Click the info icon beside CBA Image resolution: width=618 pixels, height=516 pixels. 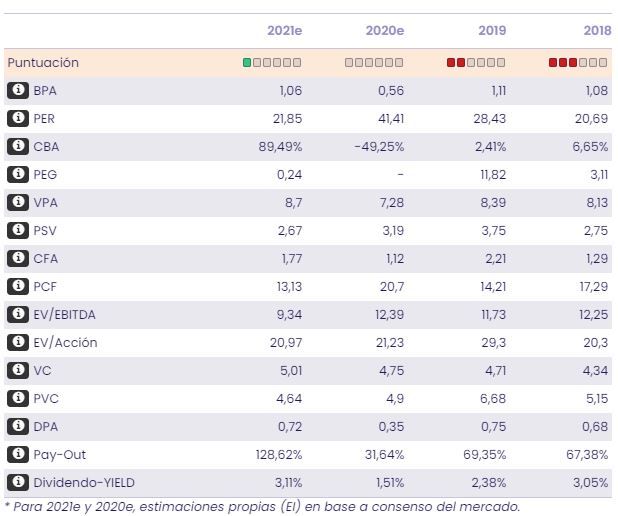click(x=17, y=146)
